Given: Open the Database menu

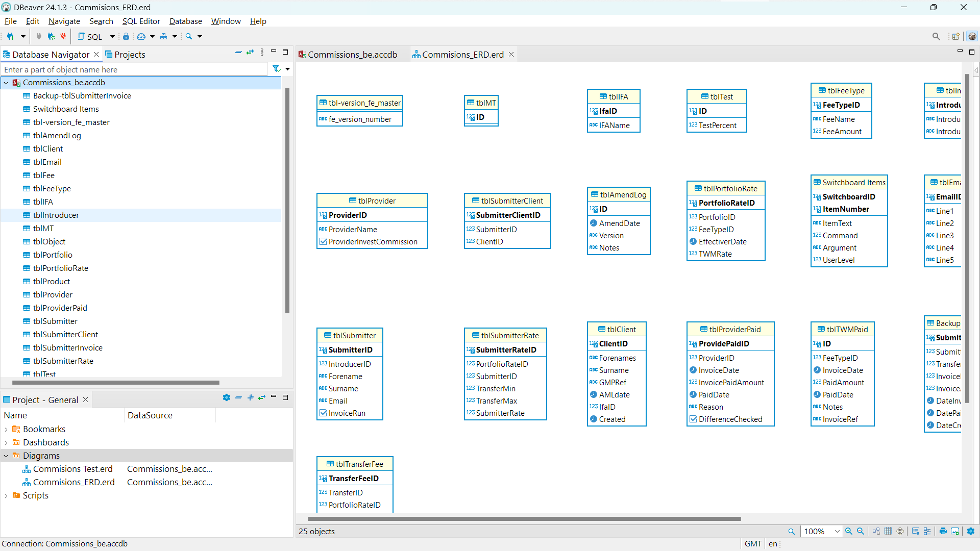Looking at the screenshot, I should (185, 21).
